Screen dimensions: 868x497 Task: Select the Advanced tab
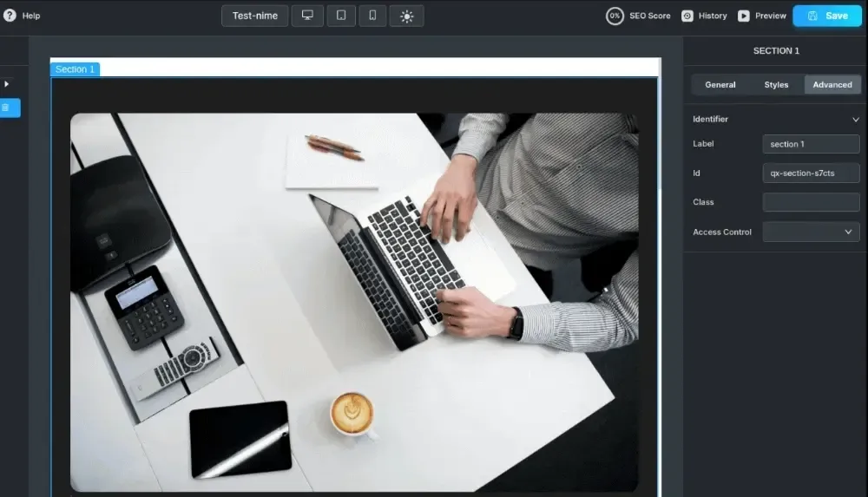click(x=832, y=85)
